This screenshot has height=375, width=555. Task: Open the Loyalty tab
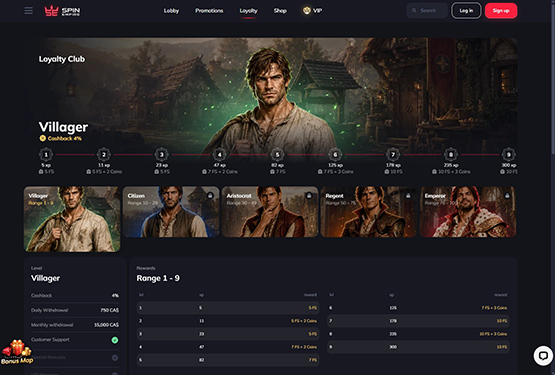click(248, 11)
